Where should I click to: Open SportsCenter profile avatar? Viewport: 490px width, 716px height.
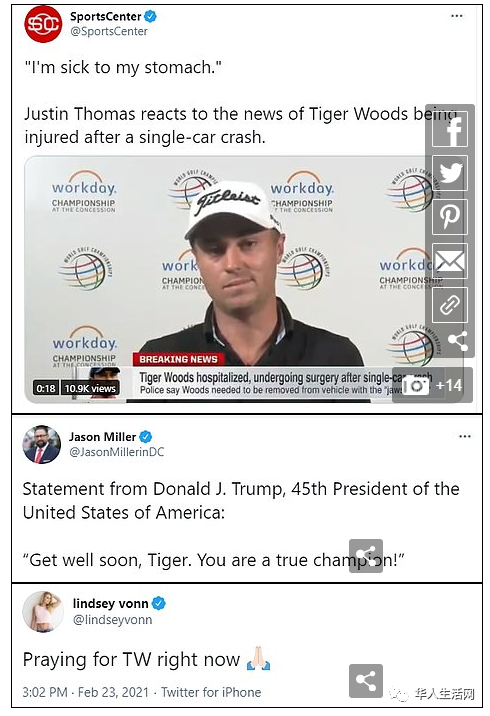tap(43, 24)
